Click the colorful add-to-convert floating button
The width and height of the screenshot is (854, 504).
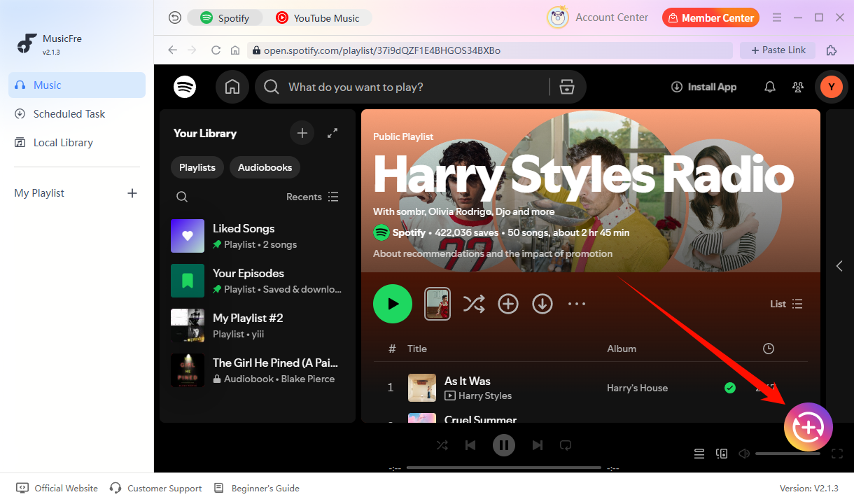click(808, 427)
